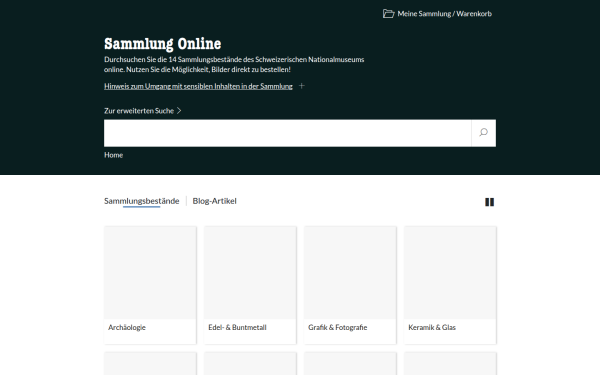Open the folder icon for Meine Sammlung

388,14
